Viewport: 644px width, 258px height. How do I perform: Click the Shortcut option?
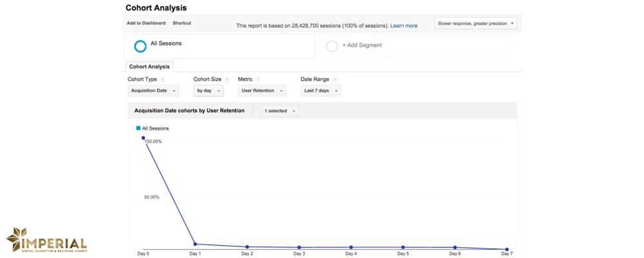click(182, 23)
